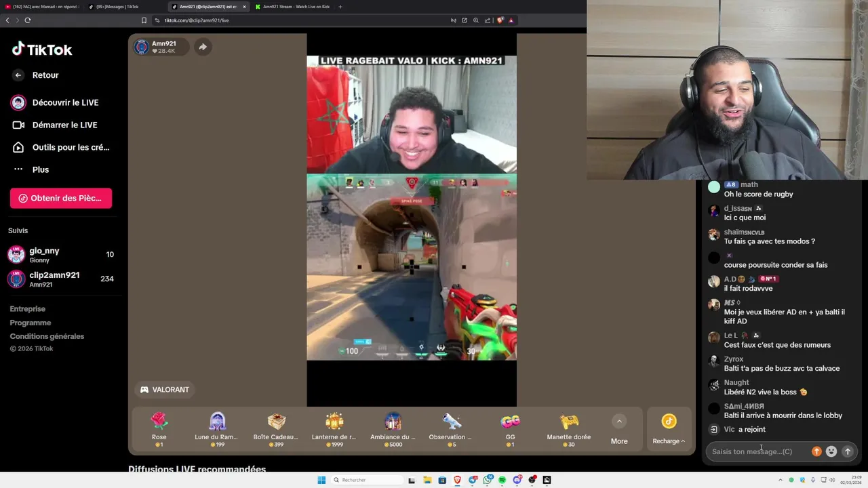This screenshot has width=868, height=488.
Task: Switch to Messages TikTok tab
Action: point(122,7)
